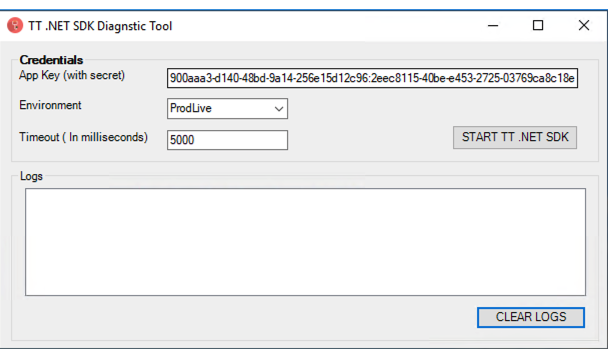Click the Timeout (In milliseconds) label
This screenshot has height=361, width=608.
click(x=83, y=137)
